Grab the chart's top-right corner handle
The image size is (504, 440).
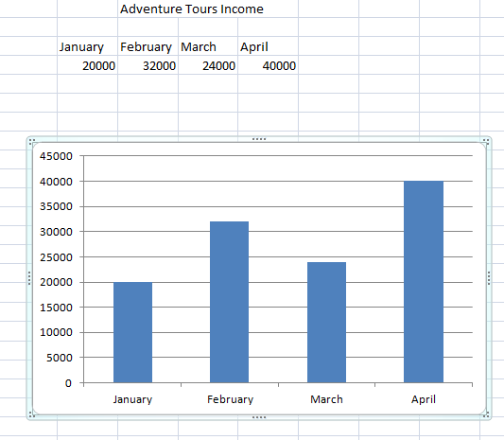[486, 141]
